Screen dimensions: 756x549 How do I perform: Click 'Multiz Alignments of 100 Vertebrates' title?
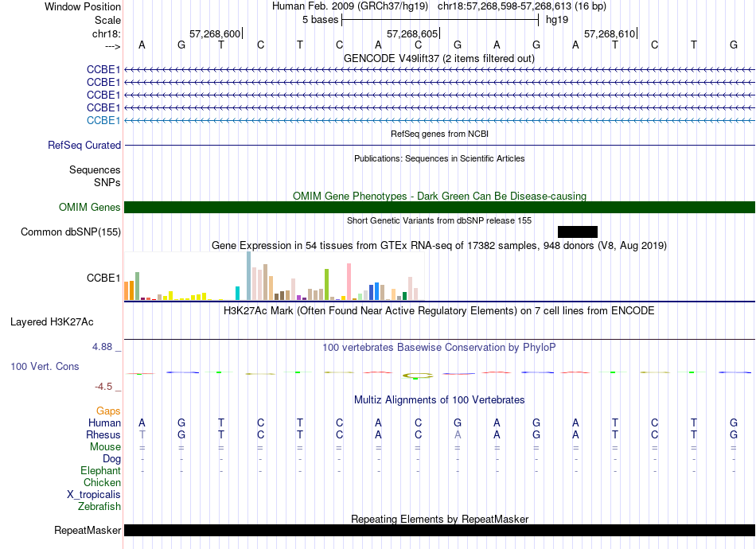pyautogui.click(x=439, y=400)
